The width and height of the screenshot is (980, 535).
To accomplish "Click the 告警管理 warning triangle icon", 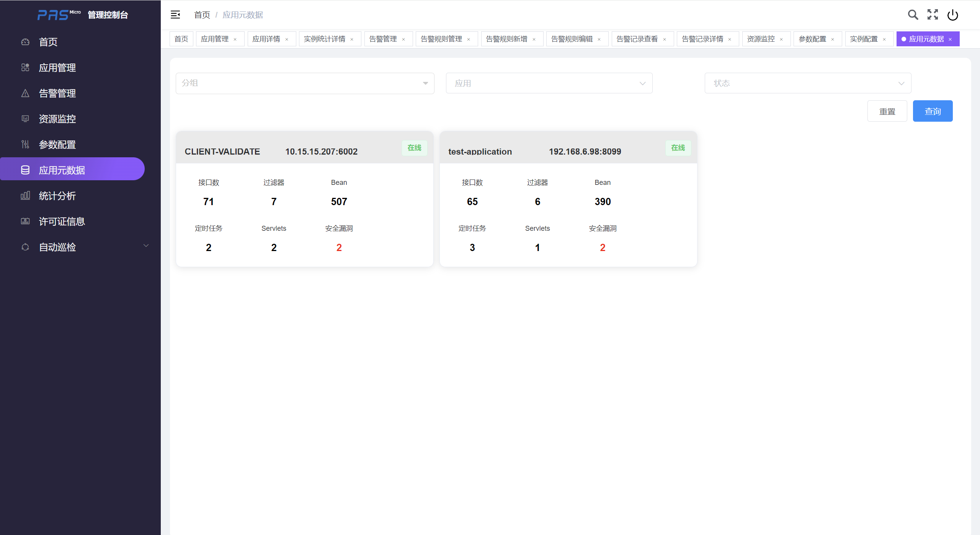I will pos(25,93).
